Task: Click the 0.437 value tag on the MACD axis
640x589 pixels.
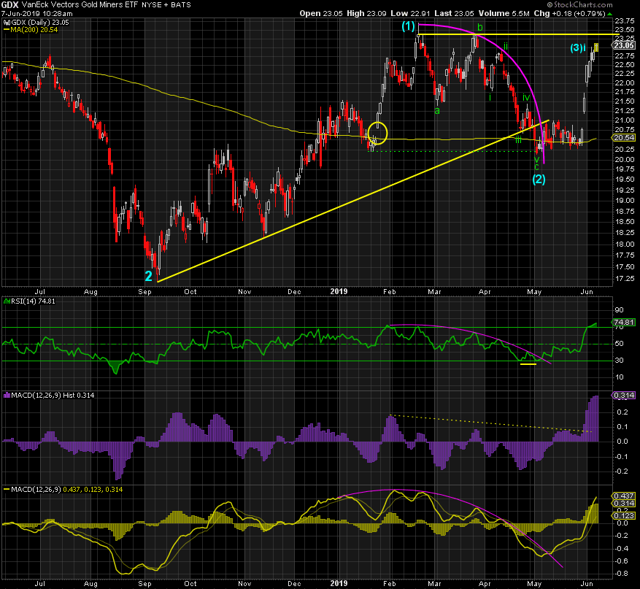Action: pos(624,496)
